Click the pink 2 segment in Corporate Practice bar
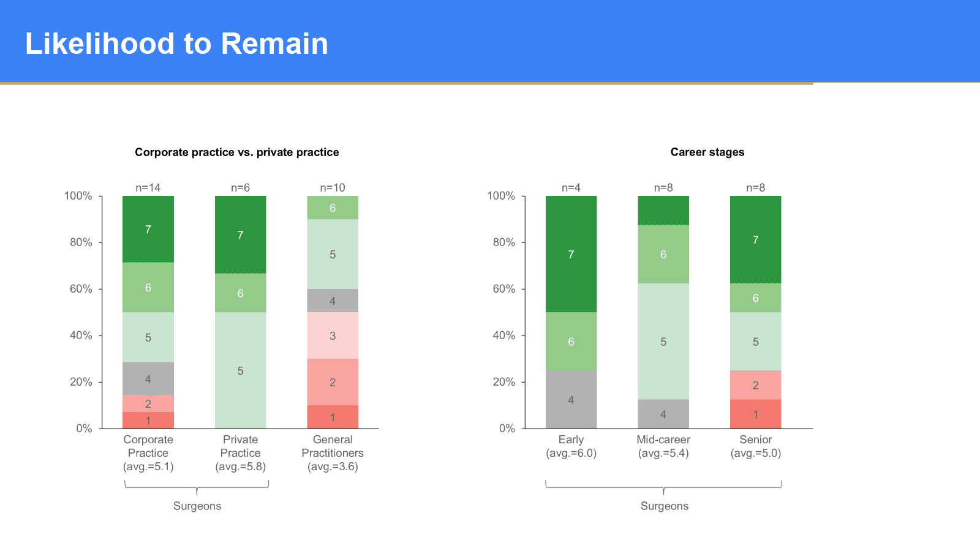The width and height of the screenshot is (980, 551). tap(148, 403)
